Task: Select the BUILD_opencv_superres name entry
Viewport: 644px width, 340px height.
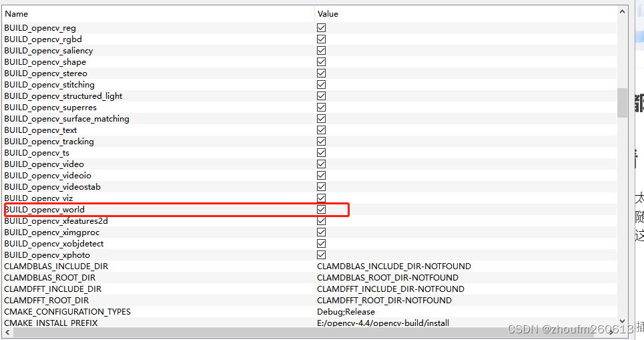Action: [51, 108]
